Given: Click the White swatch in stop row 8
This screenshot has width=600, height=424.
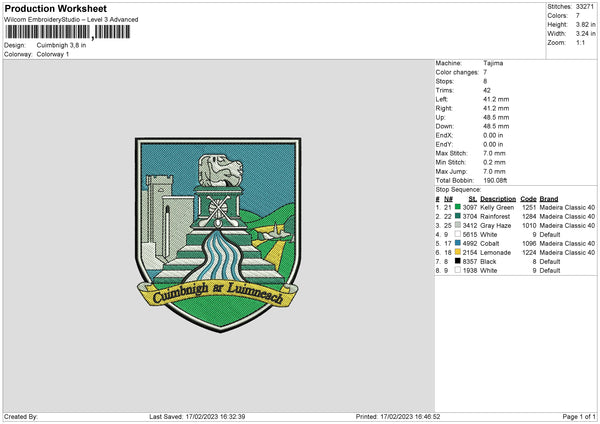Looking at the screenshot, I should (458, 270).
